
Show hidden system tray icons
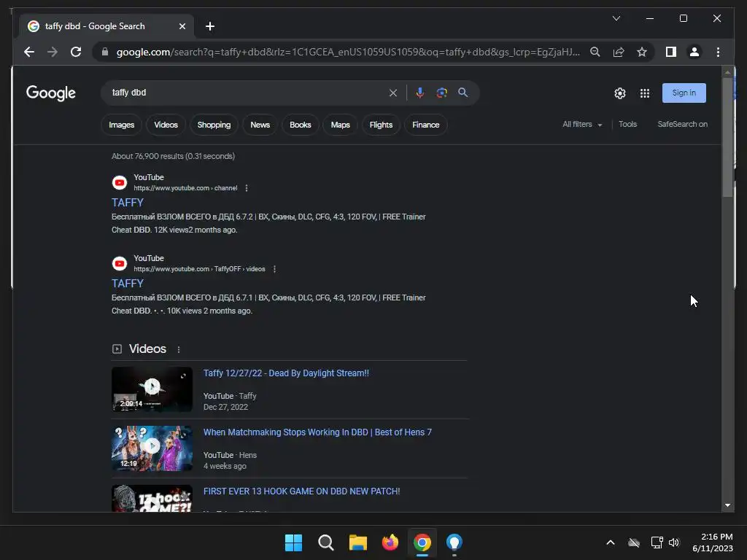click(x=611, y=542)
